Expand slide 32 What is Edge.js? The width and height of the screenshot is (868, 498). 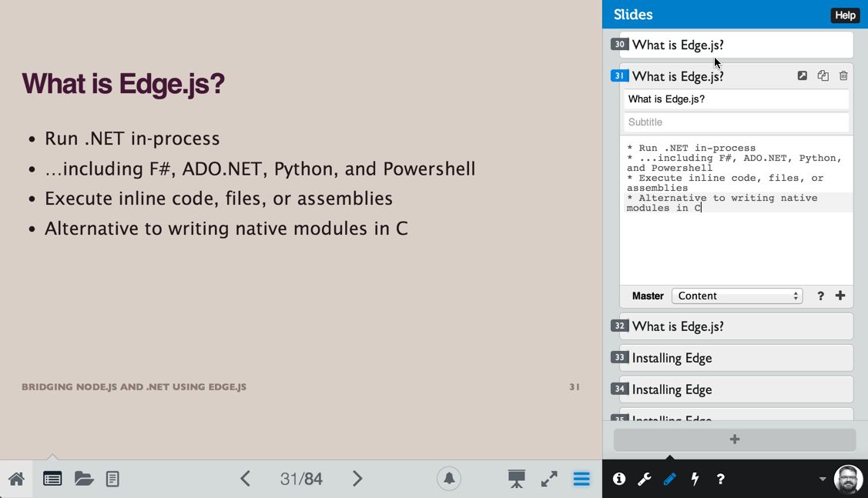(x=736, y=326)
